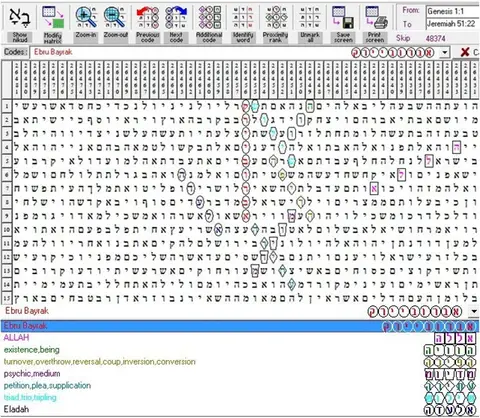
Task: Click the Identify word label button
Action: pos(243,37)
